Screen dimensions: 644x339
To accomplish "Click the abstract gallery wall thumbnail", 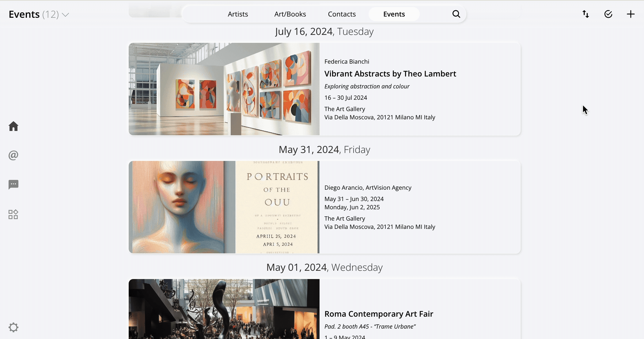I will point(224,89).
